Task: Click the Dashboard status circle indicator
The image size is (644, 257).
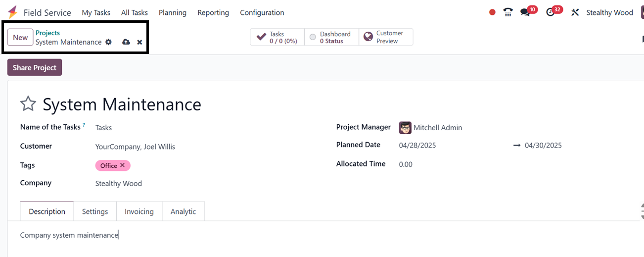Action: [313, 37]
